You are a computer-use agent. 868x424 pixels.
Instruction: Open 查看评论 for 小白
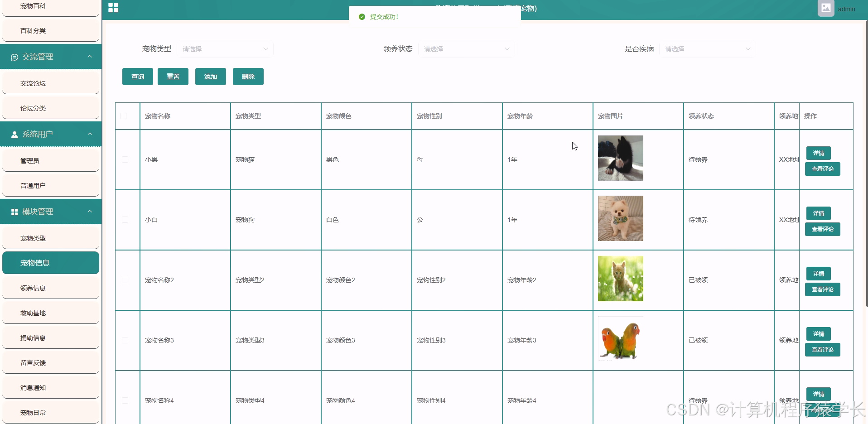(823, 229)
